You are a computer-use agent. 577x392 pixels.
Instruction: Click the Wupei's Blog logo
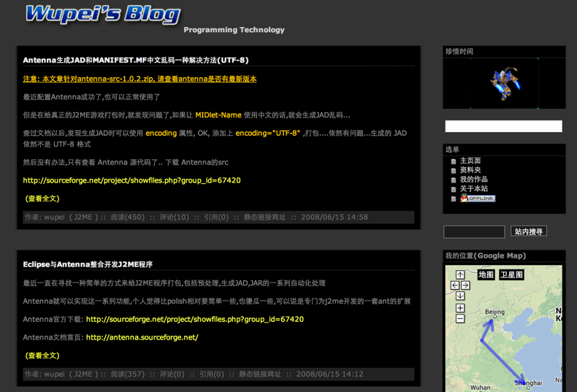103,14
